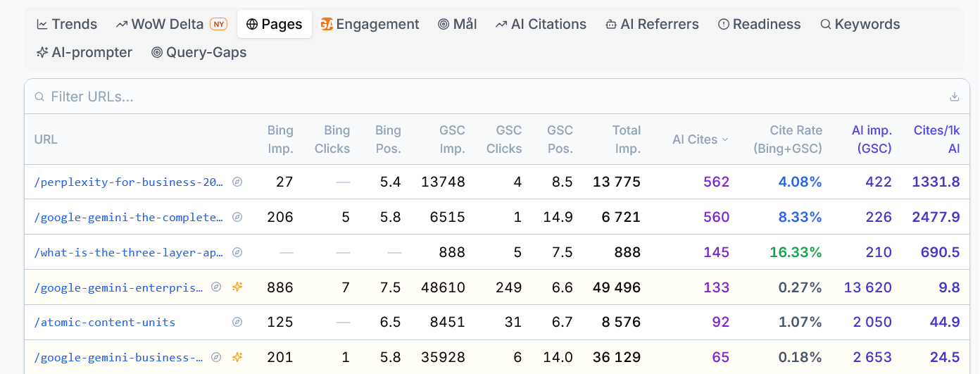Click the URL column header
This screenshot has width=980, height=374.
[46, 139]
